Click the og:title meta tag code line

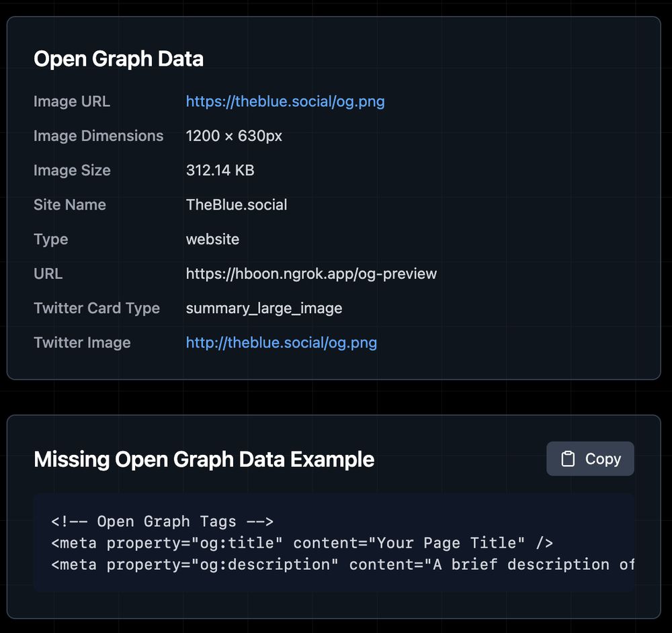[302, 543]
